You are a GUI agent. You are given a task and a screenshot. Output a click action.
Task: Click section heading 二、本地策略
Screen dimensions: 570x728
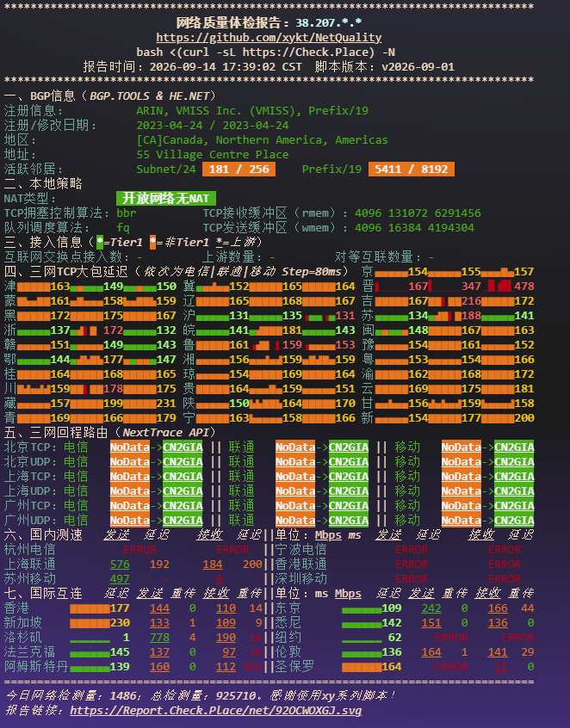click(x=43, y=184)
